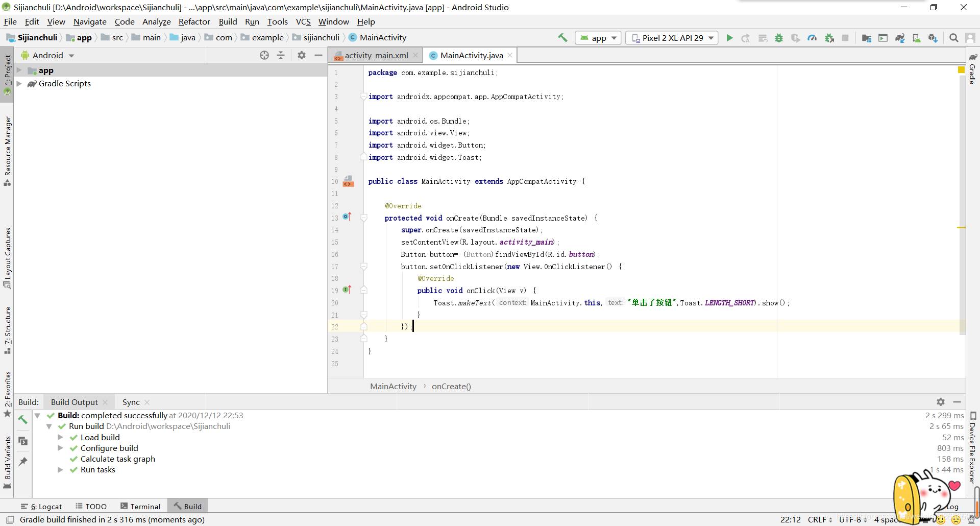980x526 pixels.
Task: Click the Search Everywhere magnifier icon
Action: (x=953, y=38)
